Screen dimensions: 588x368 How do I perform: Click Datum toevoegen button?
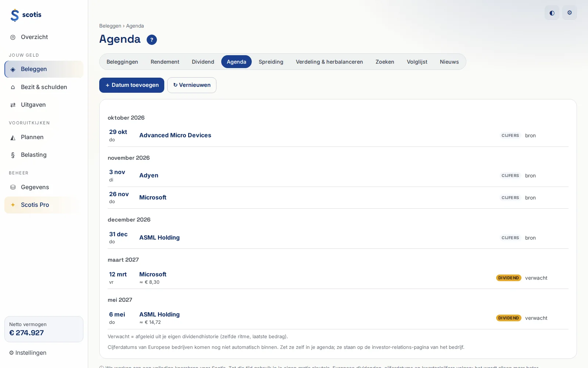[x=132, y=85]
